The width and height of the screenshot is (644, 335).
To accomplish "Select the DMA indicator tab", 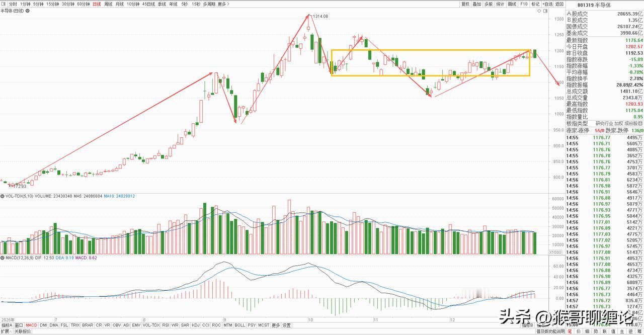I will [x=54, y=325].
